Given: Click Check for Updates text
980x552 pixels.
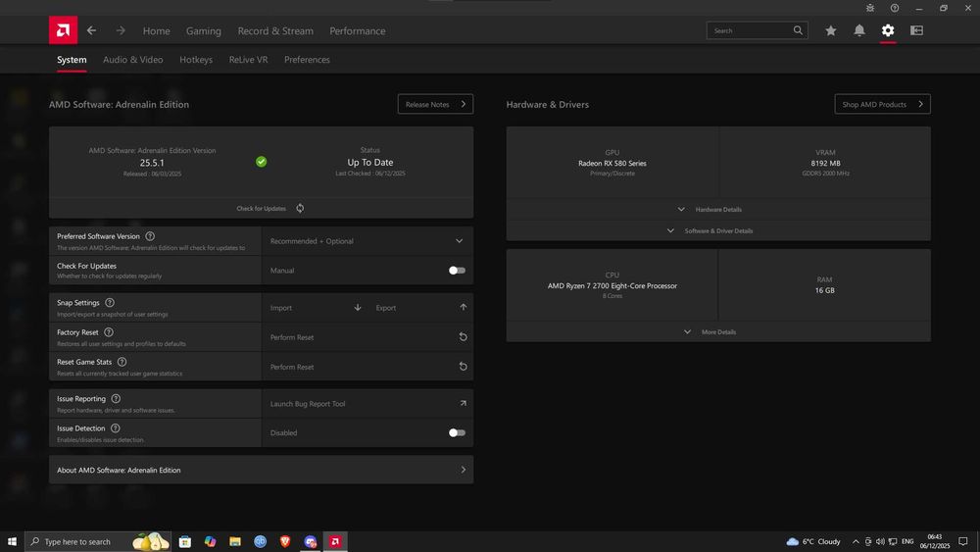Looking at the screenshot, I should [262, 208].
